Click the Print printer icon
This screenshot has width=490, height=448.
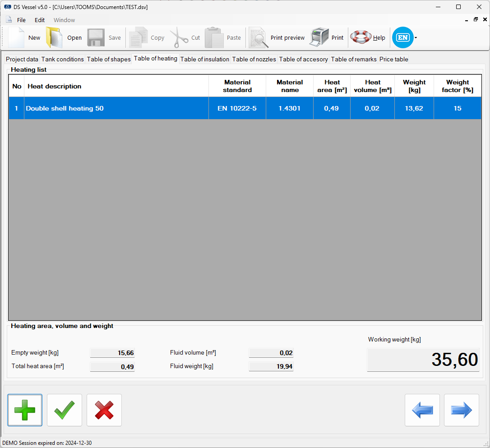pyautogui.click(x=319, y=37)
